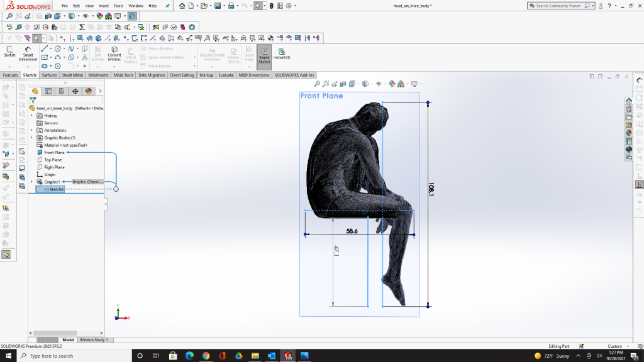Open the Insert menu
Image resolution: width=644 pixels, height=362 pixels.
click(104, 6)
